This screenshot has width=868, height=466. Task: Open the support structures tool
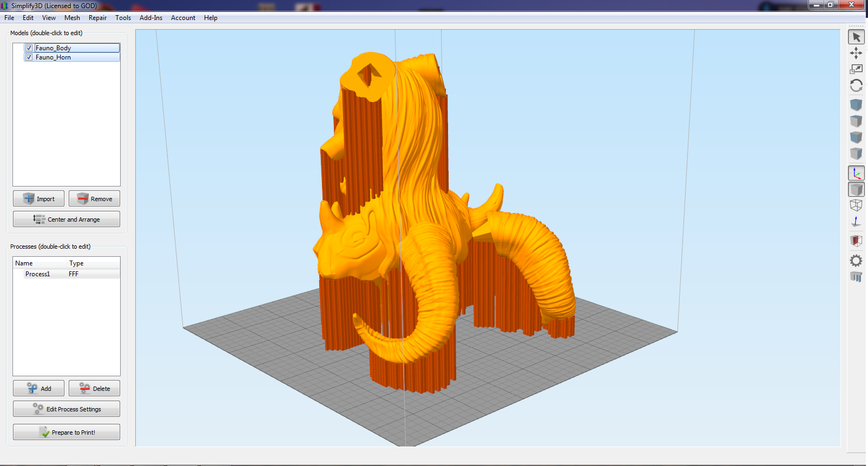856,277
